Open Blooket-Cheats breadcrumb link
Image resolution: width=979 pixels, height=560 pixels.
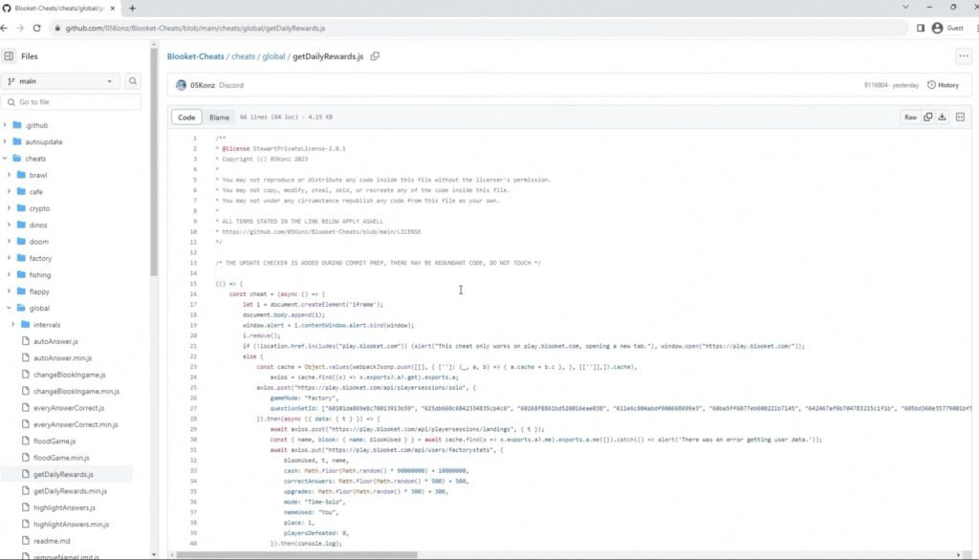coord(195,56)
